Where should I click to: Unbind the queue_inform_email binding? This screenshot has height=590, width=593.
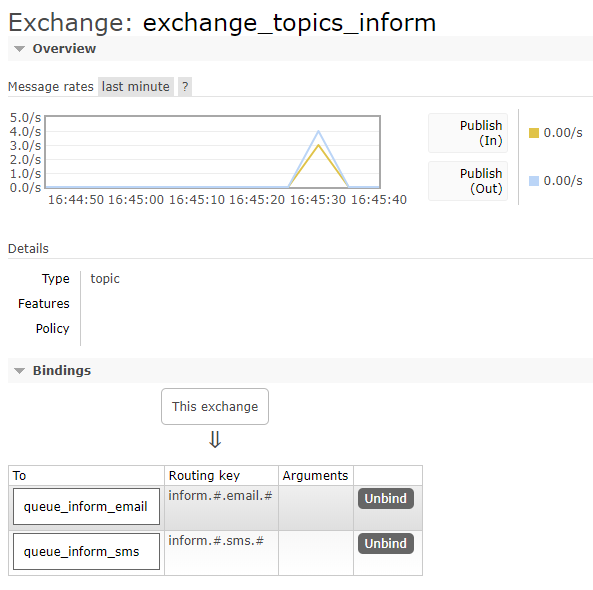click(386, 498)
